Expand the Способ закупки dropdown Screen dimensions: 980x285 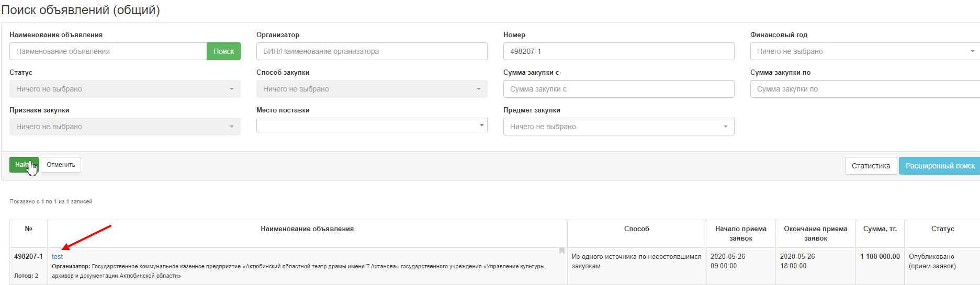tap(372, 89)
